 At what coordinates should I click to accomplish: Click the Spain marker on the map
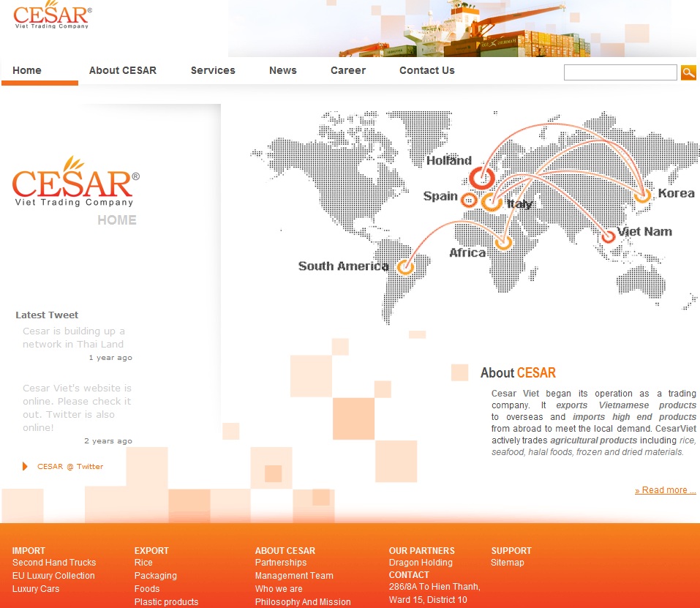tap(469, 200)
